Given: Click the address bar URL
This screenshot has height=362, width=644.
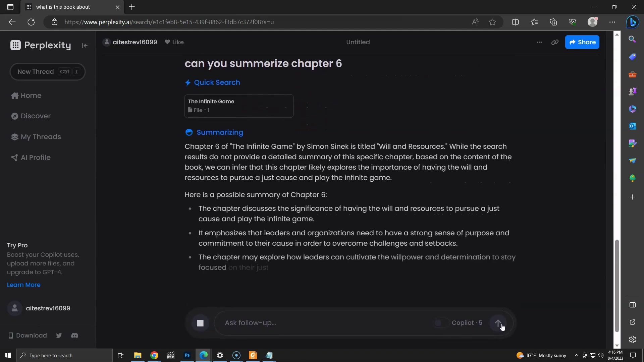Looking at the screenshot, I should click(169, 22).
